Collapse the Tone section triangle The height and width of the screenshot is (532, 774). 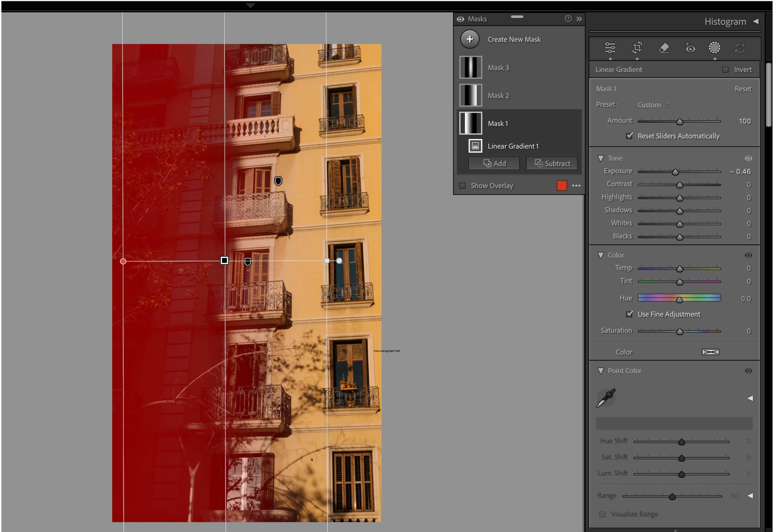pyautogui.click(x=600, y=159)
